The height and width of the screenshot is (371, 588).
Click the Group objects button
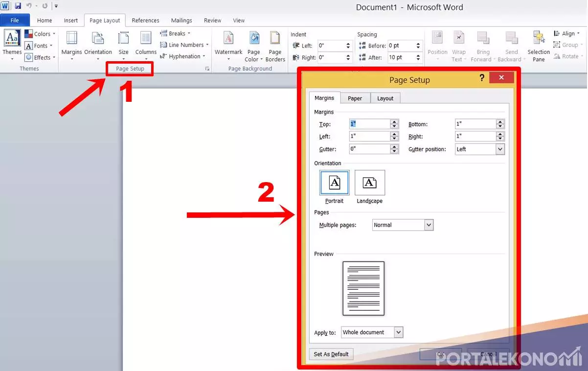567,45
